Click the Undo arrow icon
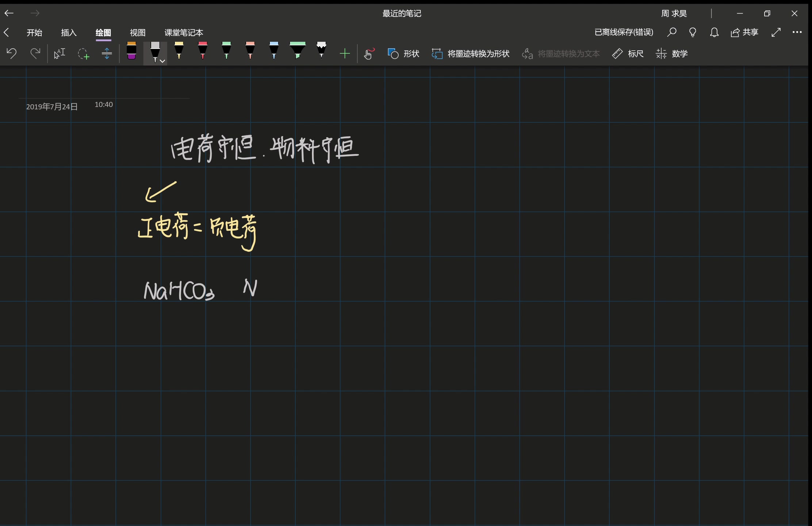 (11, 54)
